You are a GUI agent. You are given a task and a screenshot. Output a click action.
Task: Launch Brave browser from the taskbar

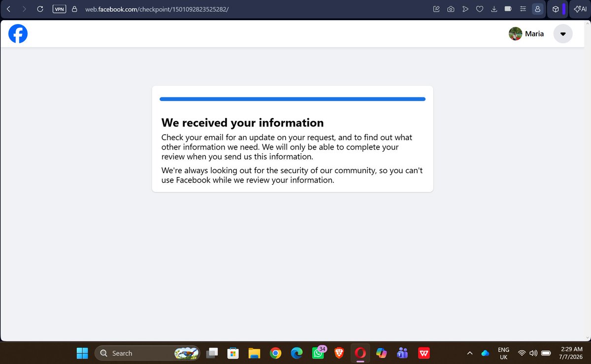[x=339, y=353]
